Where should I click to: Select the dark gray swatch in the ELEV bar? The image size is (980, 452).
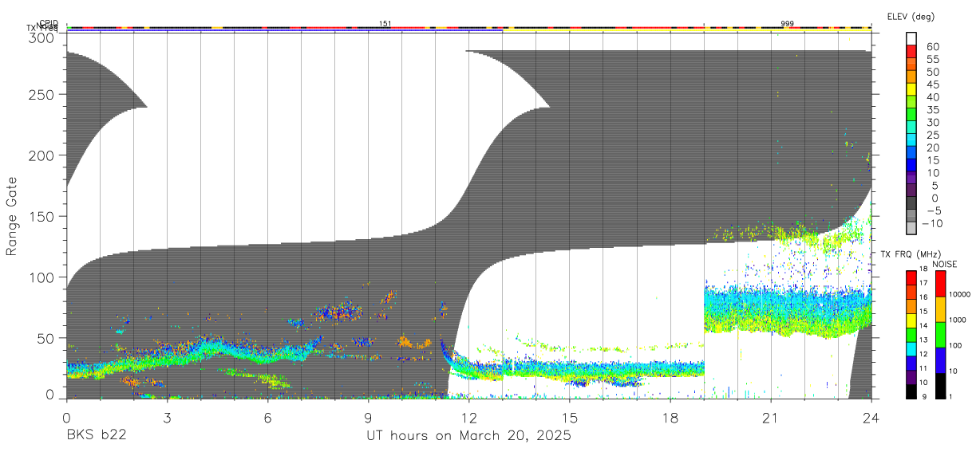tap(911, 204)
